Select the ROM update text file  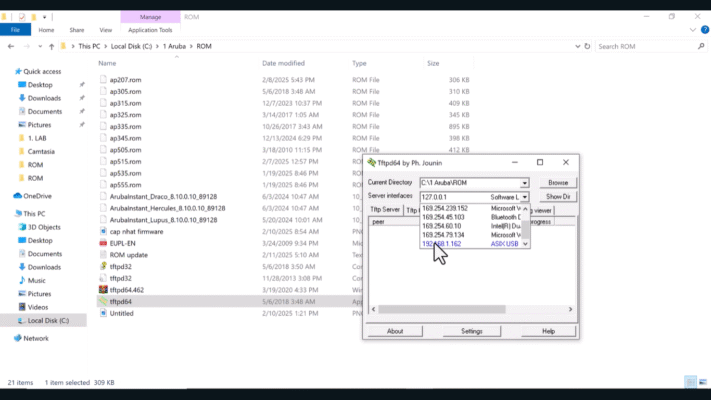click(128, 255)
